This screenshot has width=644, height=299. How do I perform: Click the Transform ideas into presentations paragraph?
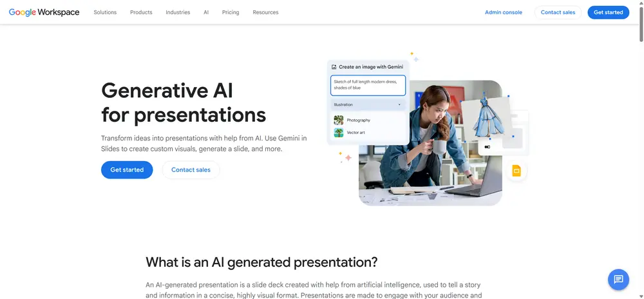[x=204, y=143]
